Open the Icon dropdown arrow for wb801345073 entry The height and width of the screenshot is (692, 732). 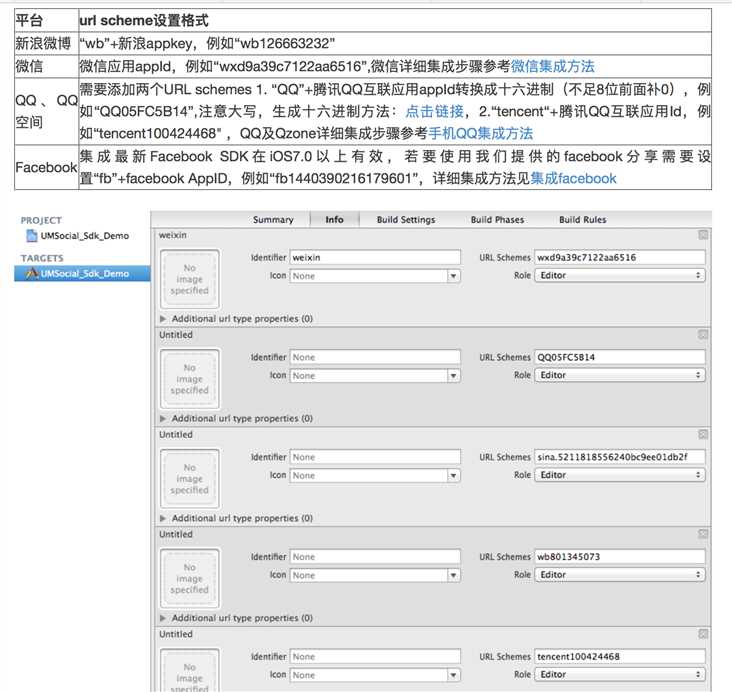click(453, 575)
